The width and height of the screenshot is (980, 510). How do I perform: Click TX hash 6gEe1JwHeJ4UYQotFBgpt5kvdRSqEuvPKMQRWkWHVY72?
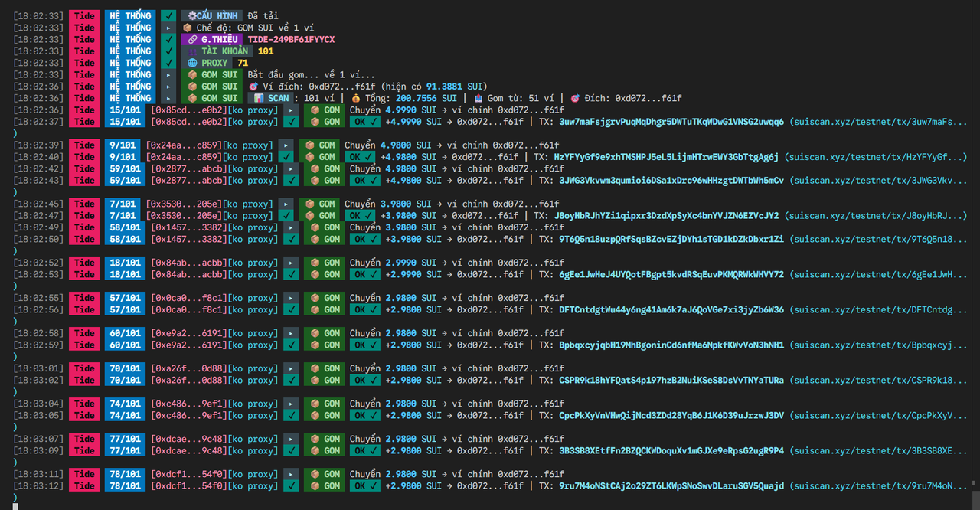coord(671,275)
